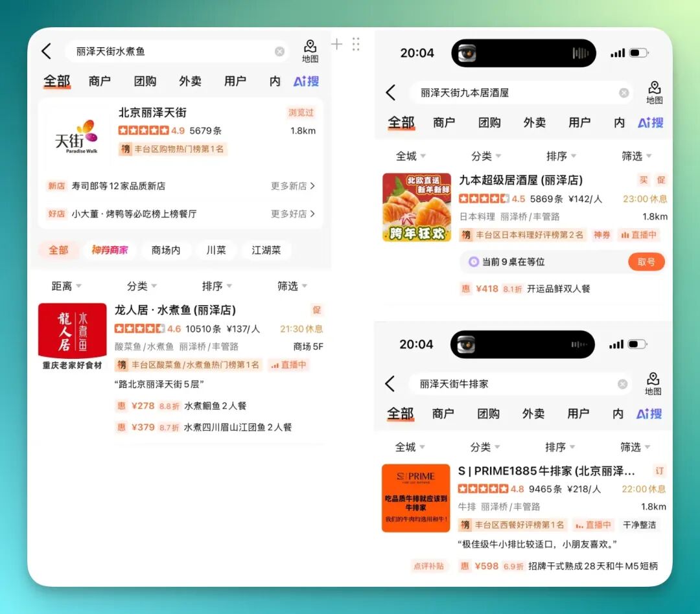Click the six-dot grip icon
The width and height of the screenshot is (700, 614).
click(356, 44)
